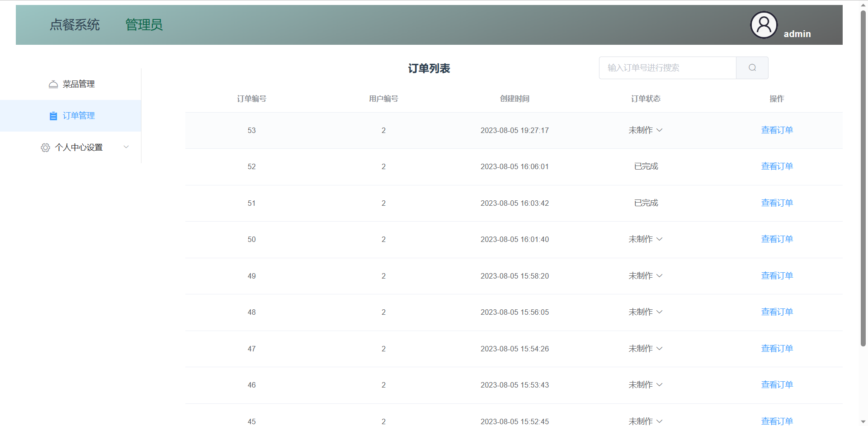The width and height of the screenshot is (868, 426).
Task: Open status dropdown for order 48
Action: [646, 312]
